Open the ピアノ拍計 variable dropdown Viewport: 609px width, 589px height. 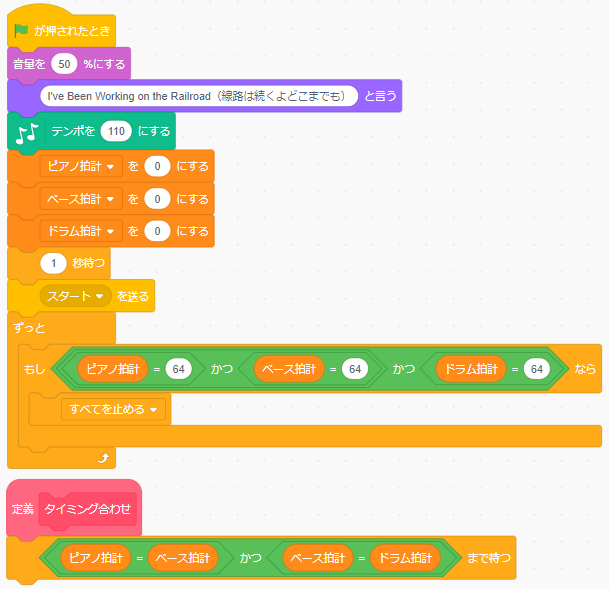point(81,166)
